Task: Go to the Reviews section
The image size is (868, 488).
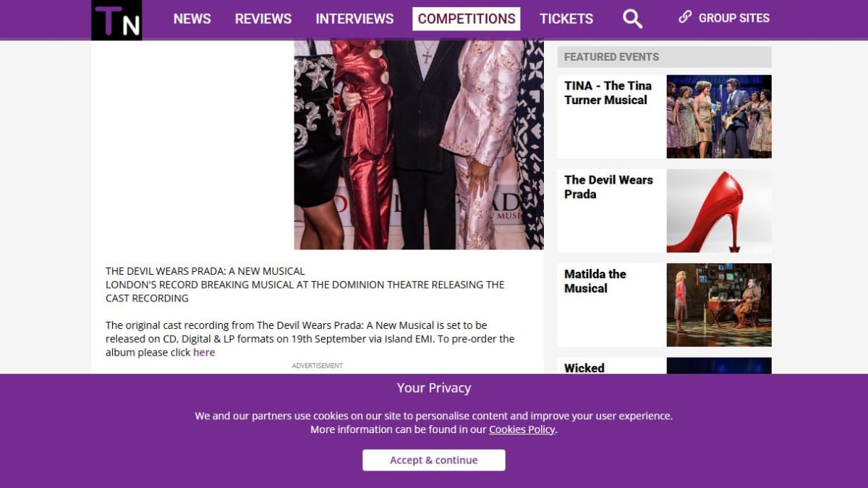Action: click(x=263, y=19)
